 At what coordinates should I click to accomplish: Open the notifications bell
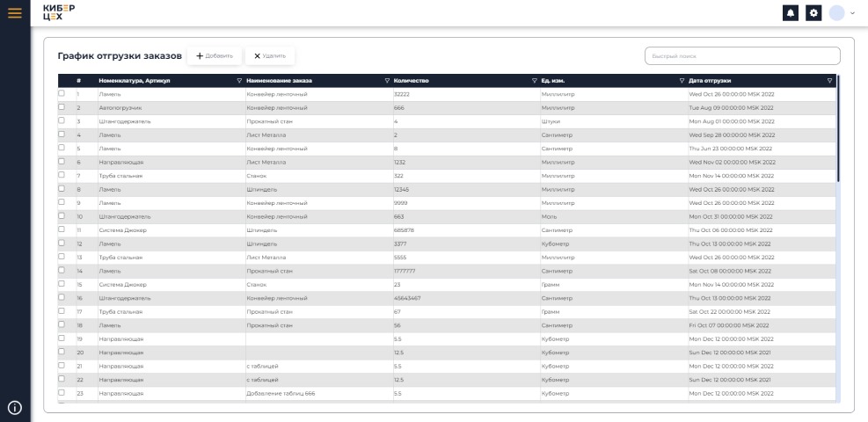791,13
